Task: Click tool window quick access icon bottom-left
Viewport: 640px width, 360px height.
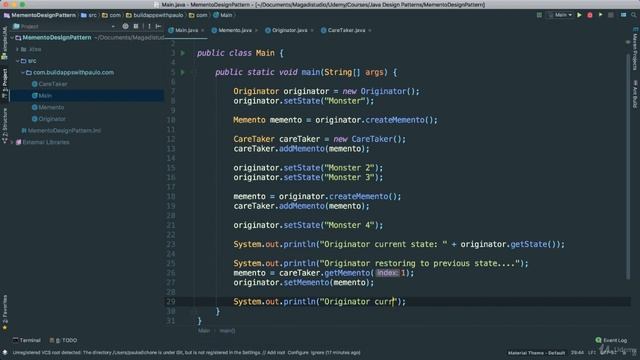Action: (5, 353)
